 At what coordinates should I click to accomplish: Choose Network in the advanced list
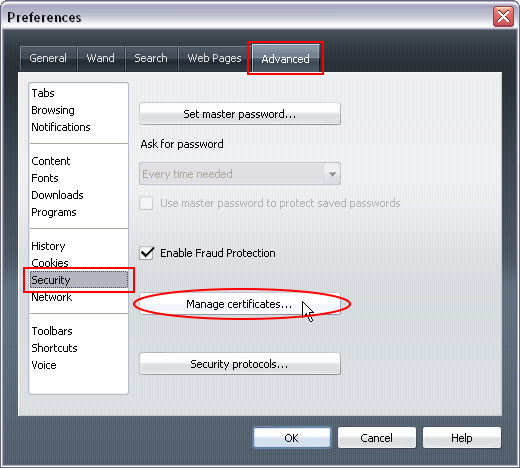tap(51, 297)
